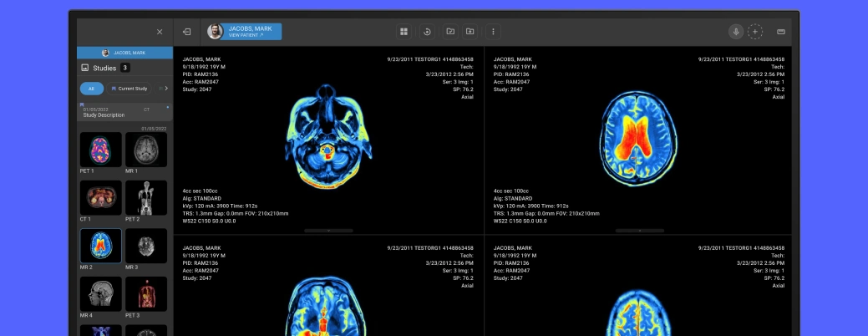Select the JACOBS, MARK sidebar patient tab
The height and width of the screenshot is (336, 868).
124,53
